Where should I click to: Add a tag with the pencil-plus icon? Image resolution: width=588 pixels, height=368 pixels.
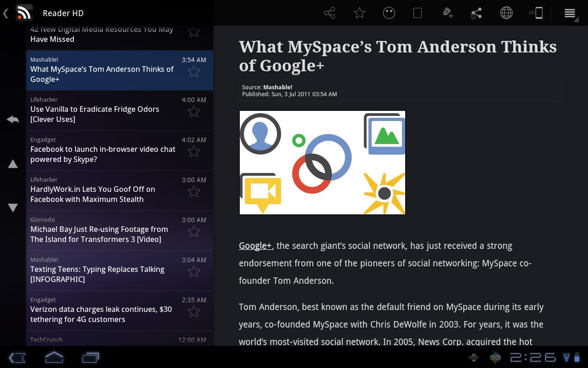(x=448, y=13)
